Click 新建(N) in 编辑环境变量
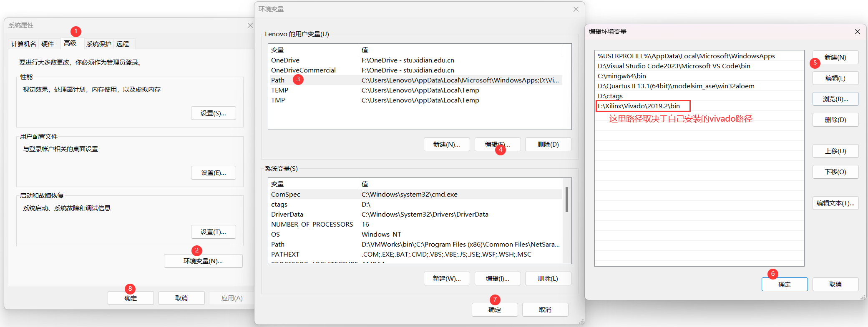 pos(835,57)
